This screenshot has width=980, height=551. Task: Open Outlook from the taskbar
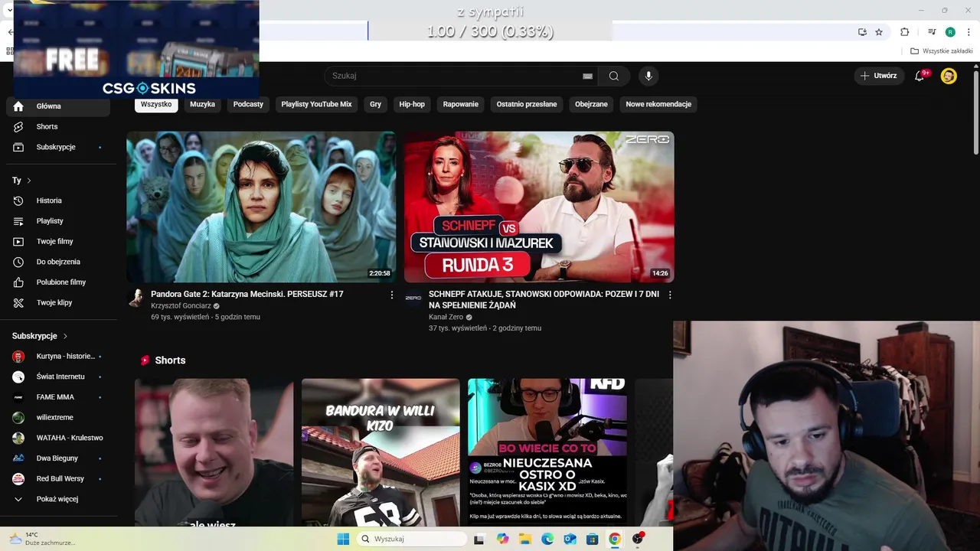(570, 539)
